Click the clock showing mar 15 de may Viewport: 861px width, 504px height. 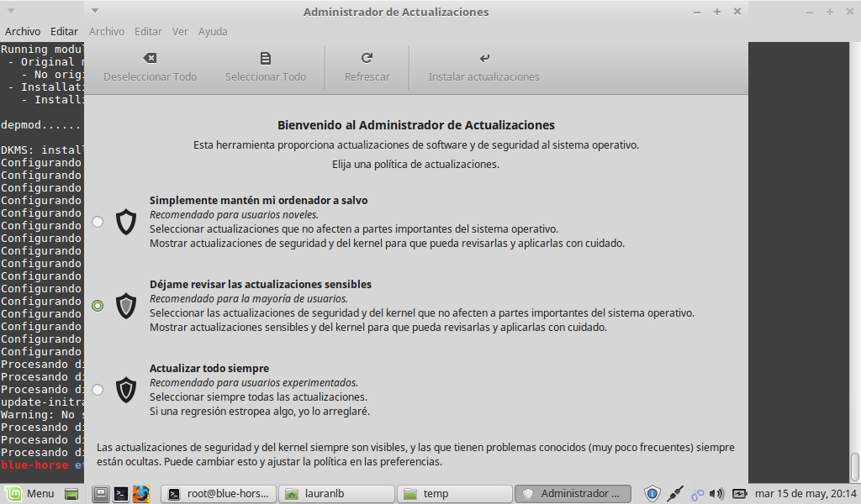tap(806, 493)
